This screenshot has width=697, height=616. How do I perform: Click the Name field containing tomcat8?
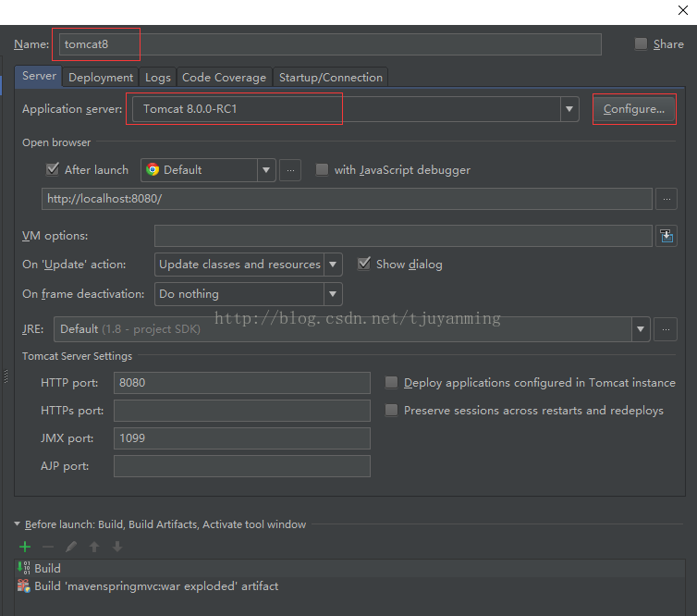click(330, 44)
